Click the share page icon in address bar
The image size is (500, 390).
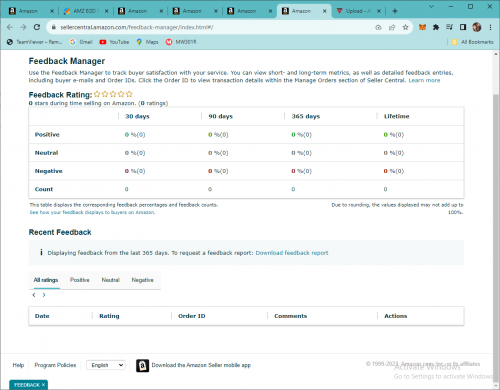point(392,27)
